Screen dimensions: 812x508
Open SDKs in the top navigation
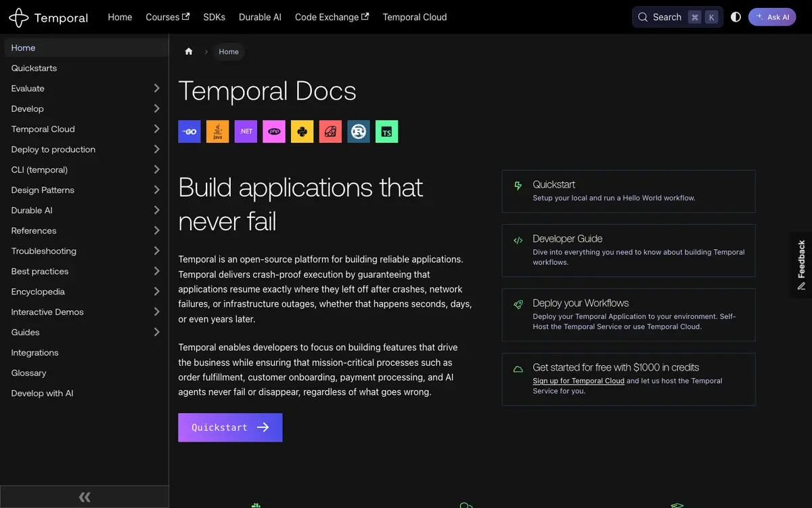click(x=215, y=17)
